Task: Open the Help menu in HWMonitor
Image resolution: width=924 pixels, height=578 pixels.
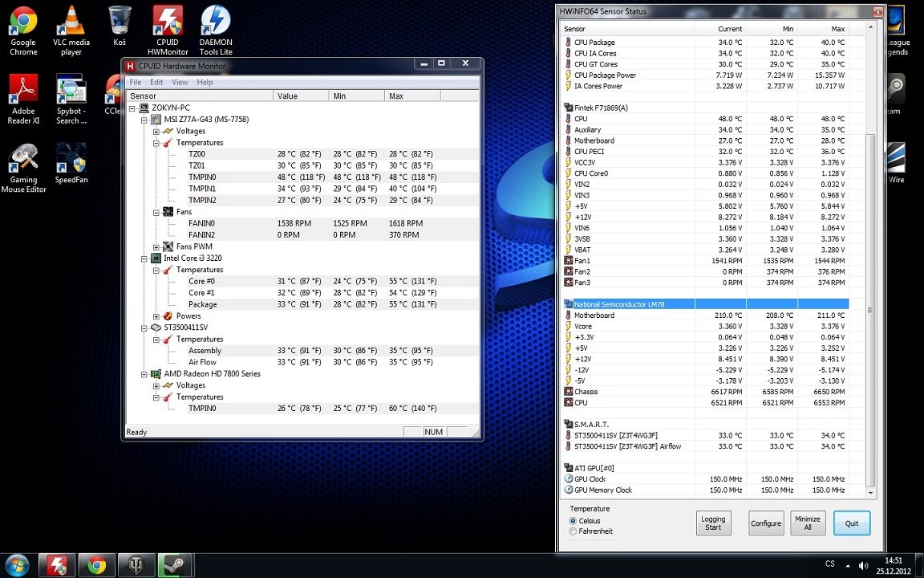Action: (205, 82)
